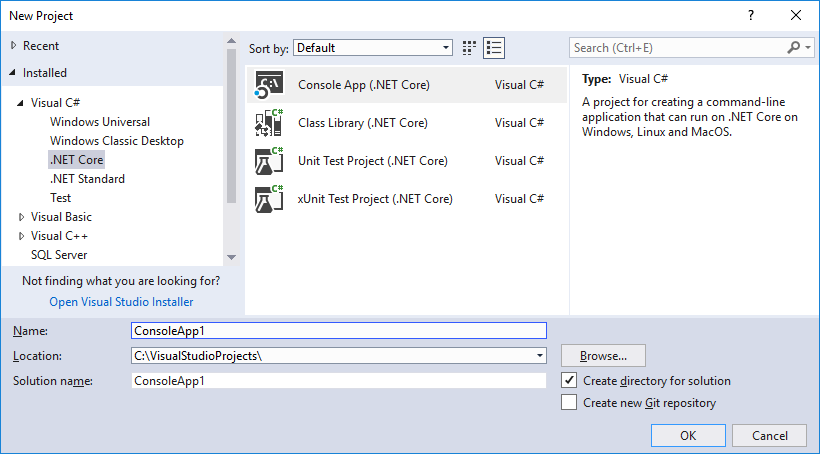The image size is (820, 454).
Task: Click the Unit Test Project icon
Action: tap(269, 161)
